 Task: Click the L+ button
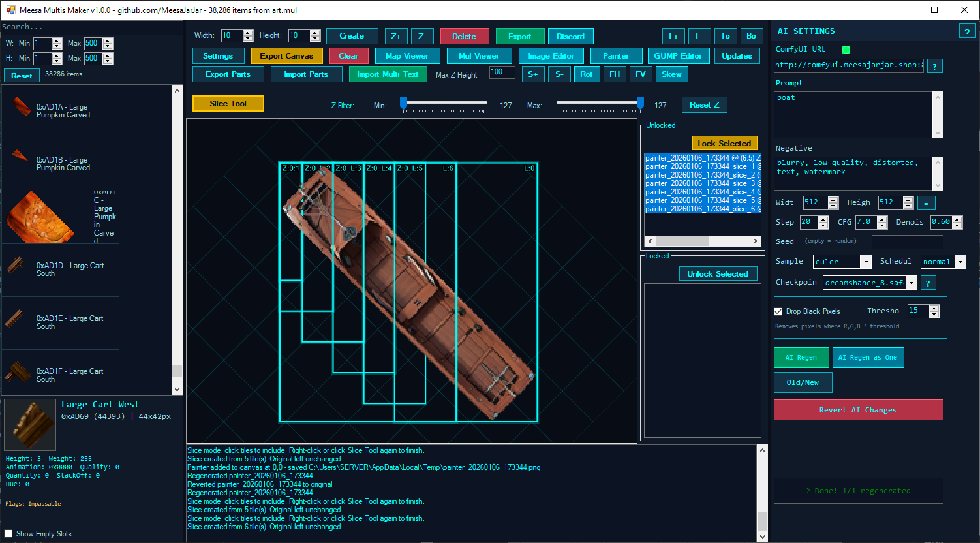[673, 37]
